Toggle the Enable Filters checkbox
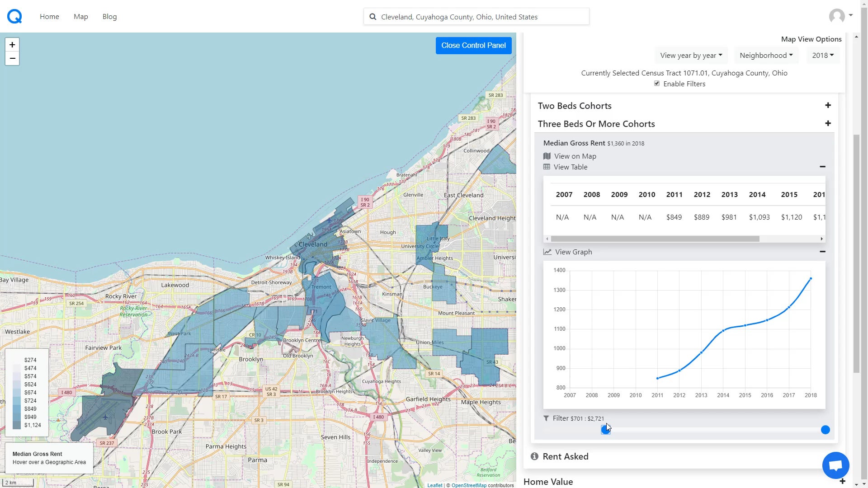The image size is (868, 488). pyautogui.click(x=657, y=84)
